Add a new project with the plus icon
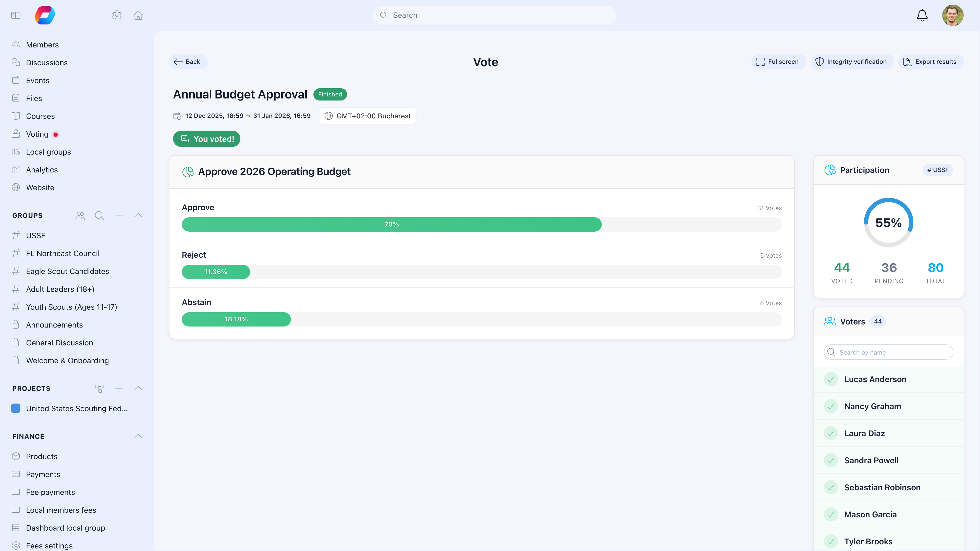This screenshot has height=551, width=980. [x=119, y=389]
